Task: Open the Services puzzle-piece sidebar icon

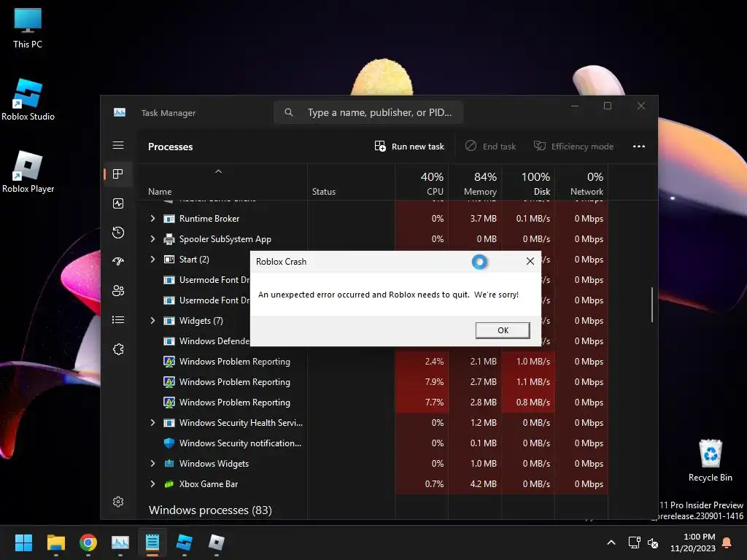Action: coord(118,349)
